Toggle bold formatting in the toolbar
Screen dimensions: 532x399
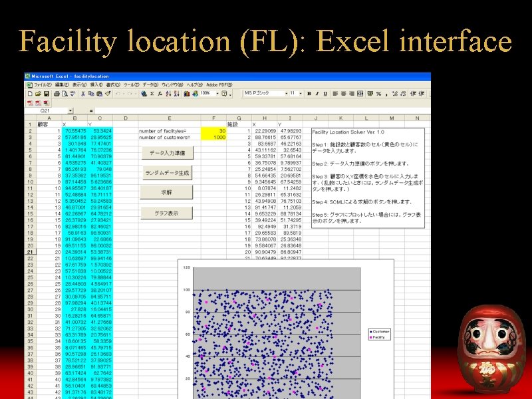(309, 94)
